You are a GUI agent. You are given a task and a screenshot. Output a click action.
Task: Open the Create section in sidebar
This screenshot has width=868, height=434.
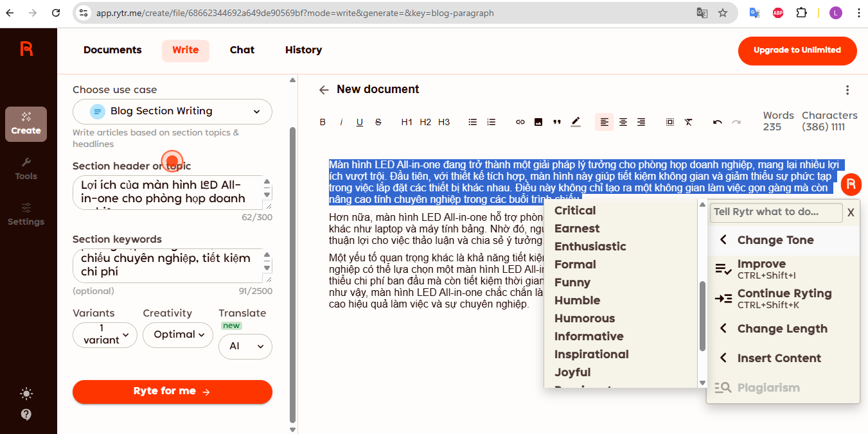pos(26,124)
